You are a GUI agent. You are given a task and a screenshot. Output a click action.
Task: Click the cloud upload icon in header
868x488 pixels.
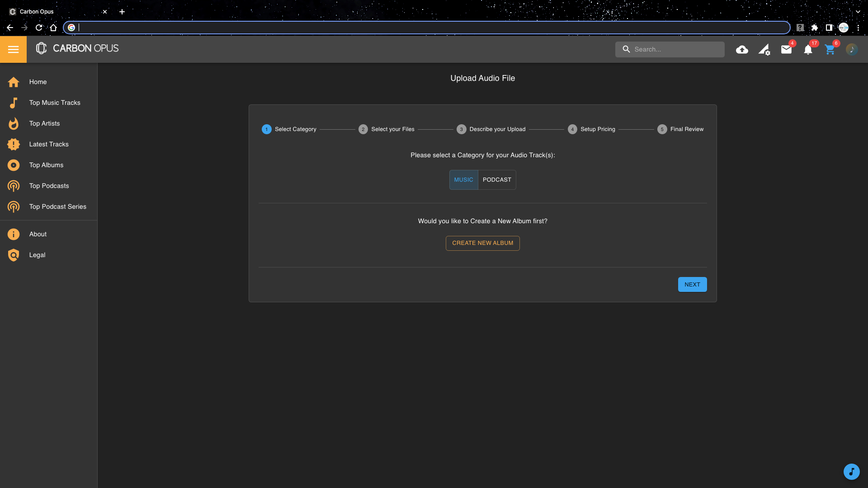pyautogui.click(x=742, y=50)
